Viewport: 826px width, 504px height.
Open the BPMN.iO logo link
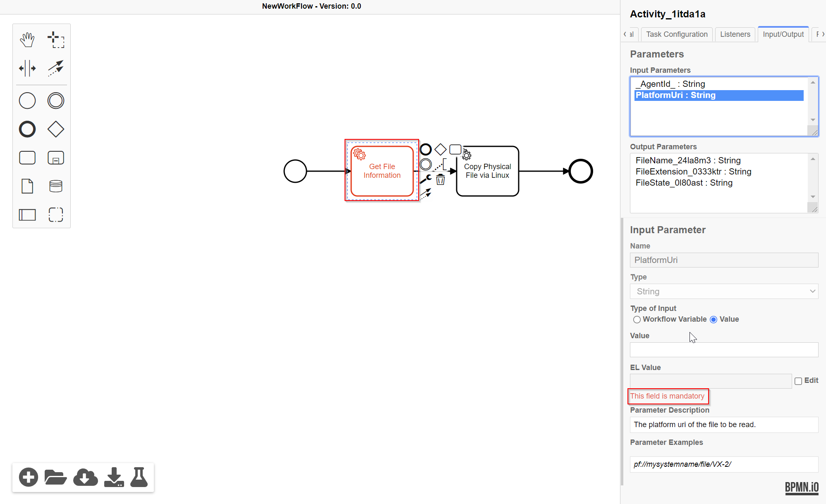(802, 487)
